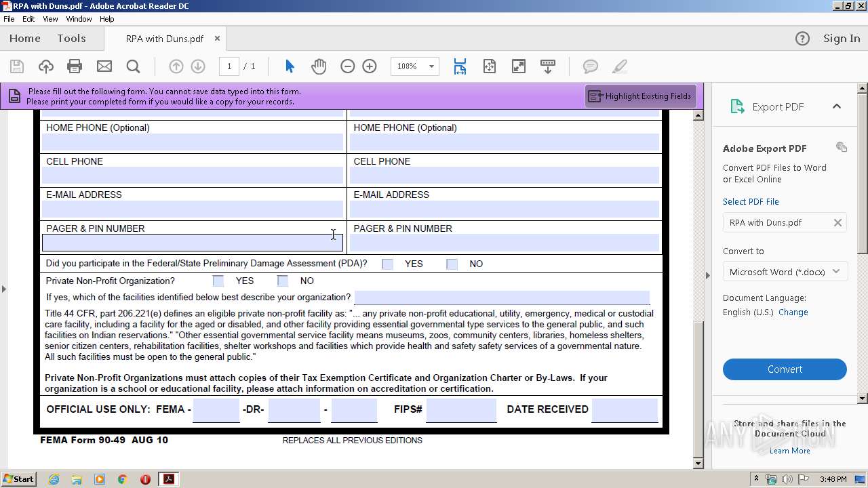This screenshot has height=488, width=868.
Task: Click left E-MAIL ADDRESS field
Action: 193,209
